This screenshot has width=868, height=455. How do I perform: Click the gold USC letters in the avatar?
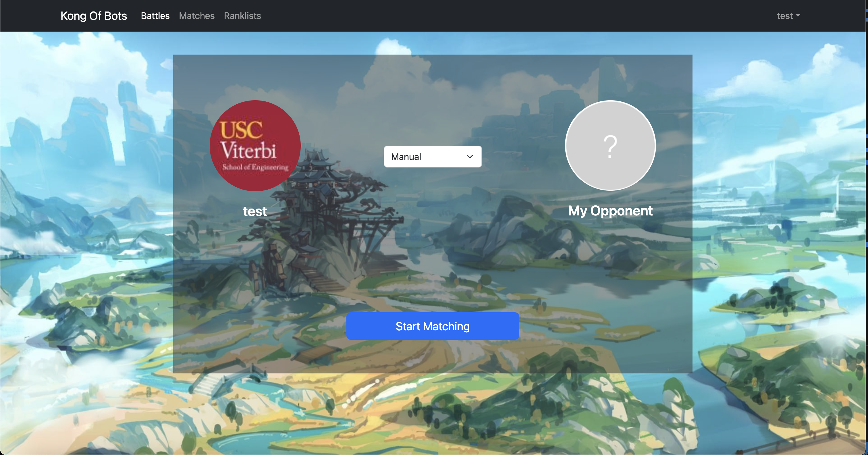(x=241, y=130)
